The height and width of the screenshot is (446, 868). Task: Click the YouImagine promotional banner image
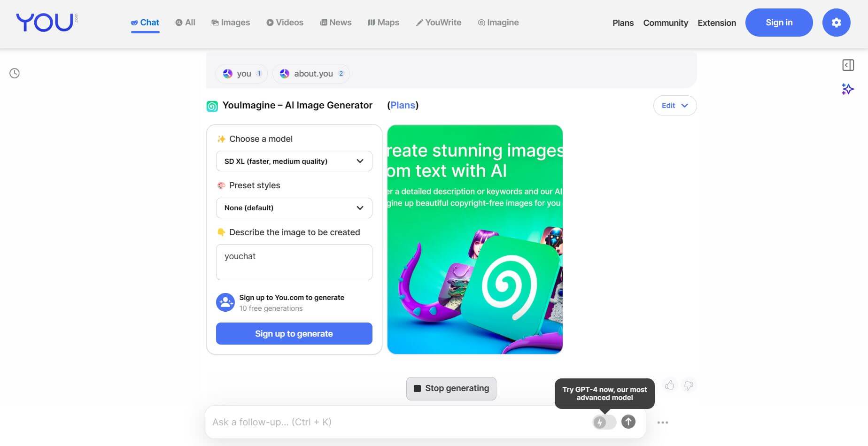475,239
